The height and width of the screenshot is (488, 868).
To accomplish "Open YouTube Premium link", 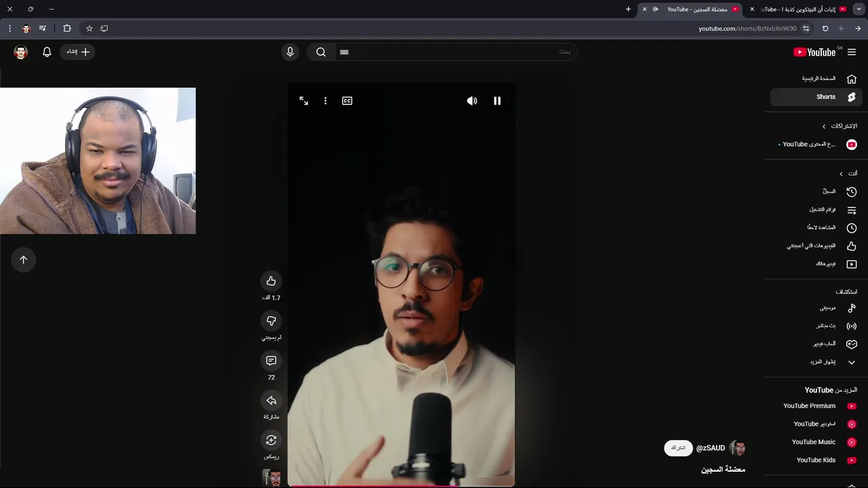I will [x=816, y=406].
